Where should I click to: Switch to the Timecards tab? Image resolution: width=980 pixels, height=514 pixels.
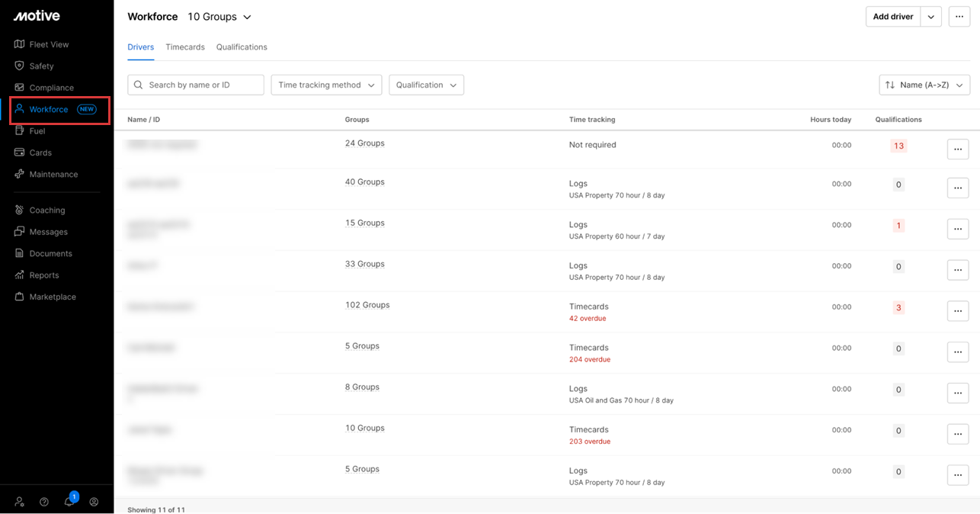(185, 47)
